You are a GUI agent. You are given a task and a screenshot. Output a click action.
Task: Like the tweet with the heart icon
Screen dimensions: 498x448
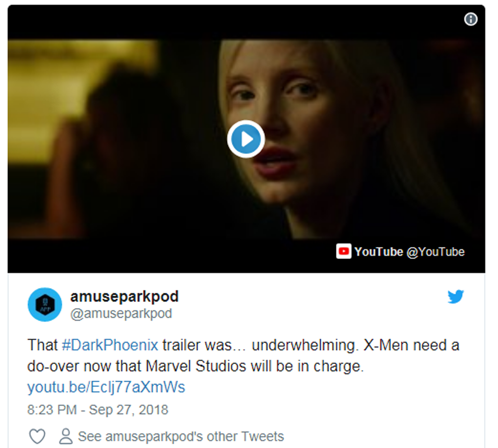37,436
